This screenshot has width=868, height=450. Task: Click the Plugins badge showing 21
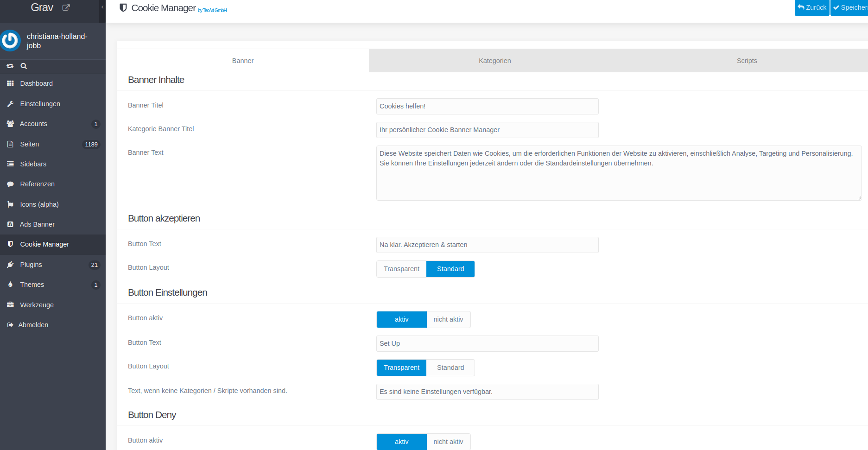(x=95, y=265)
